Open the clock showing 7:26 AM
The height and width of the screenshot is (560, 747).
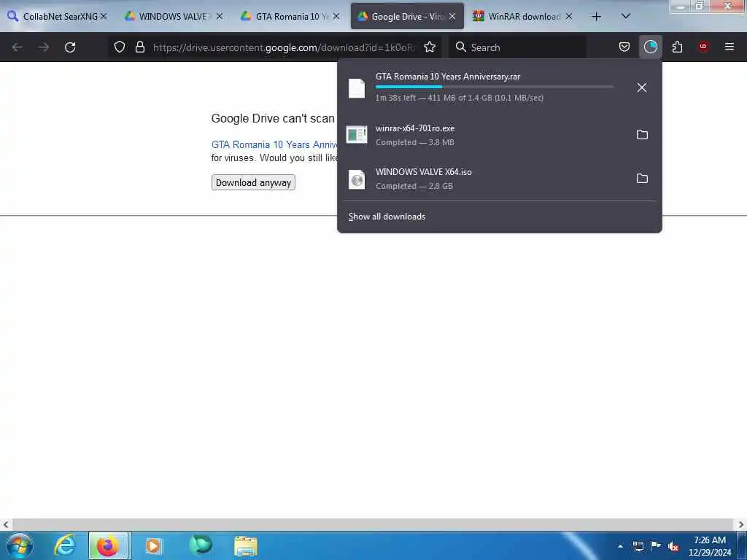point(709,546)
